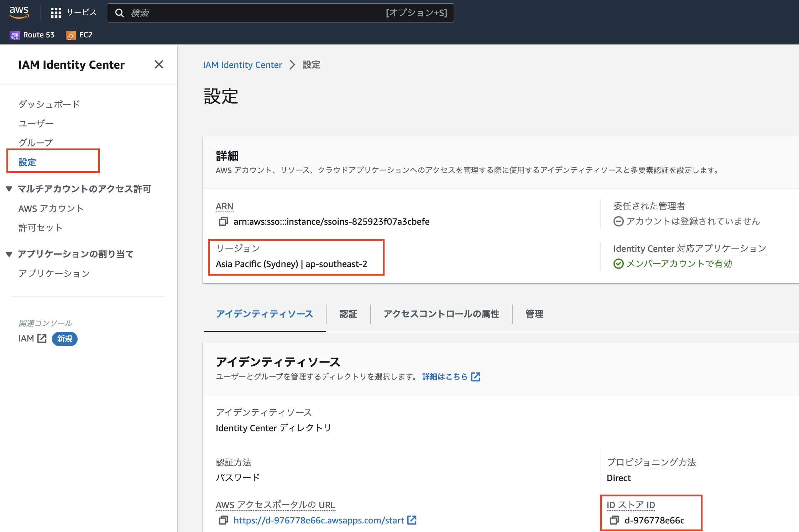The image size is (799, 532).
Task: Open ユーザー in the sidebar
Action: 36,123
